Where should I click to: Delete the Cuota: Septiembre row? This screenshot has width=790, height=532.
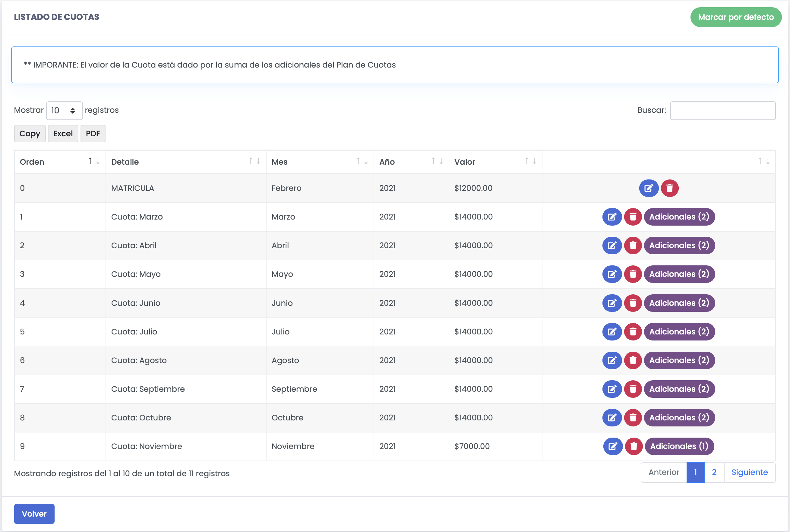tap(633, 389)
